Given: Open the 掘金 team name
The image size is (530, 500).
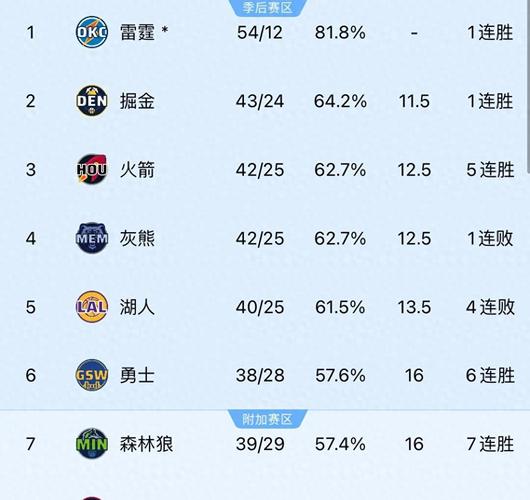Looking at the screenshot, I should tap(137, 101).
